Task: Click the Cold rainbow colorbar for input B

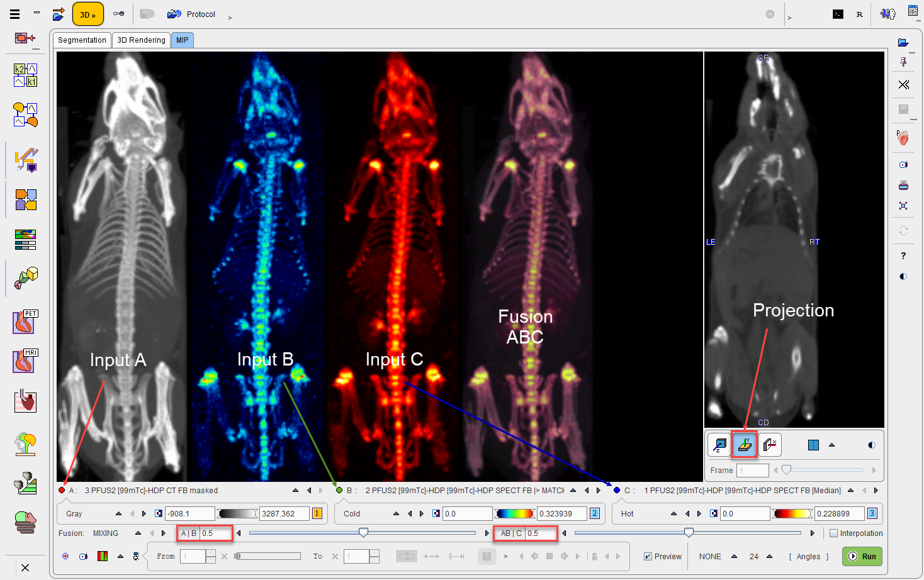Action: 514,513
